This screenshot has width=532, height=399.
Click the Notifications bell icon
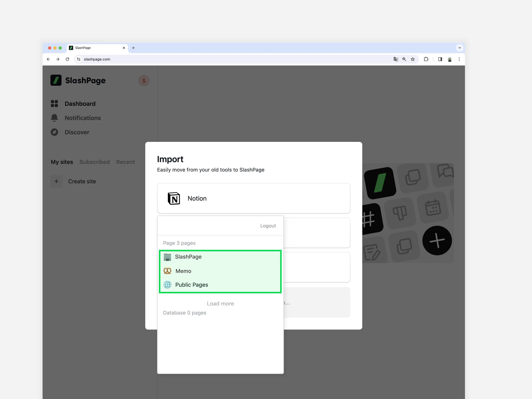[x=54, y=118]
